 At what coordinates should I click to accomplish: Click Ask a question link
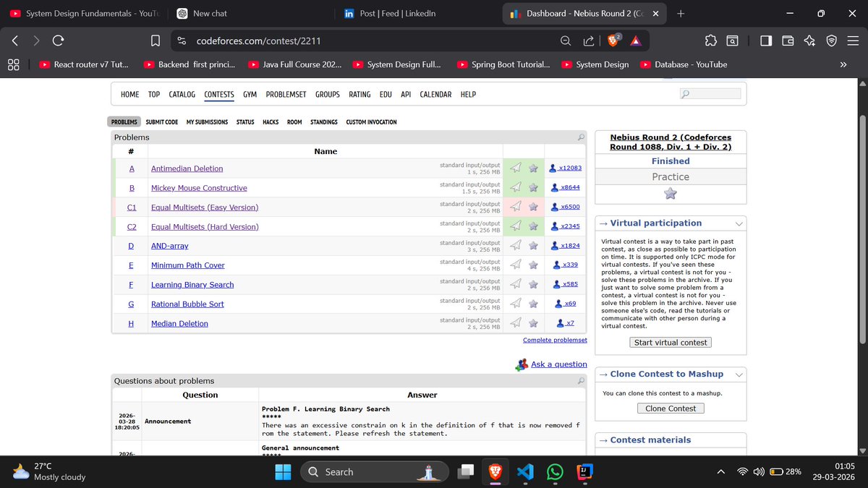point(559,364)
